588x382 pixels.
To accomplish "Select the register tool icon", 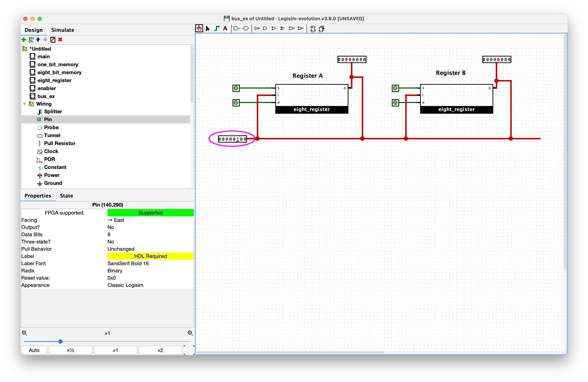I will (321, 29).
